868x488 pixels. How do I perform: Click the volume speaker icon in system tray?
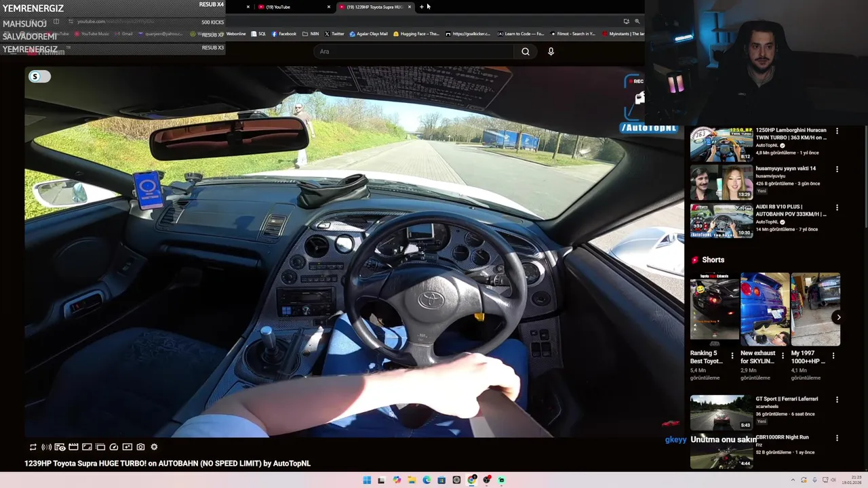[x=833, y=480]
